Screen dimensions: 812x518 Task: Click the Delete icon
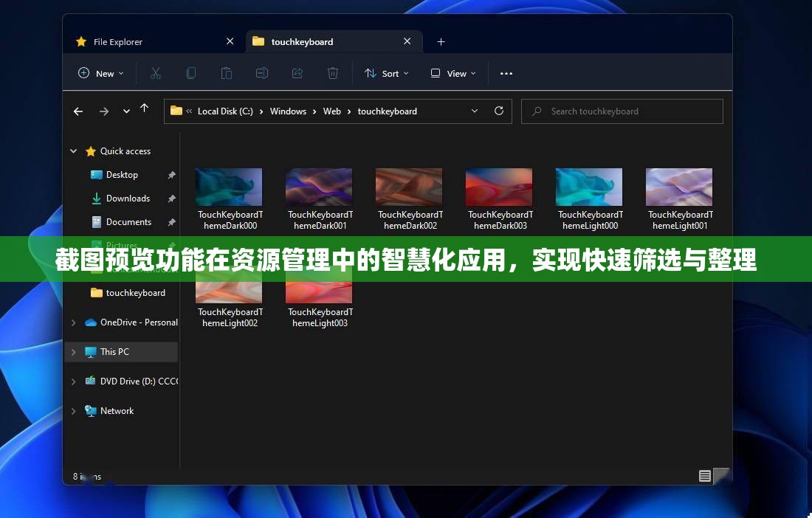(x=332, y=73)
